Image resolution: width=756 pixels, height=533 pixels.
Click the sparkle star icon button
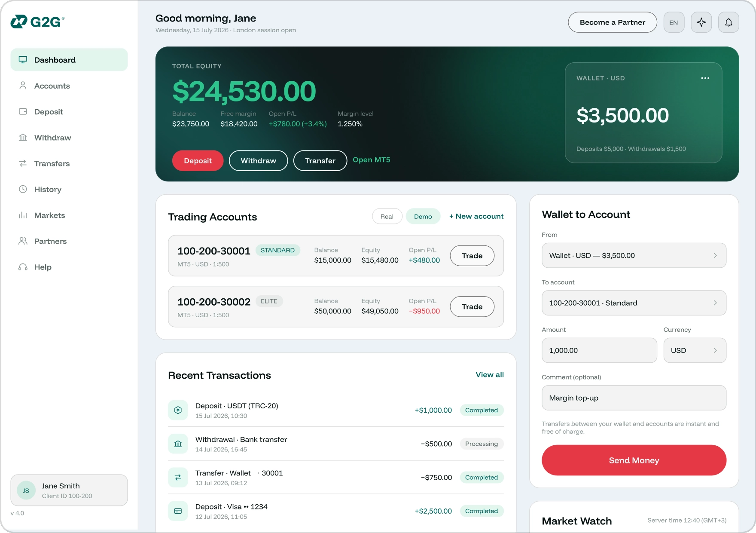pyautogui.click(x=701, y=22)
